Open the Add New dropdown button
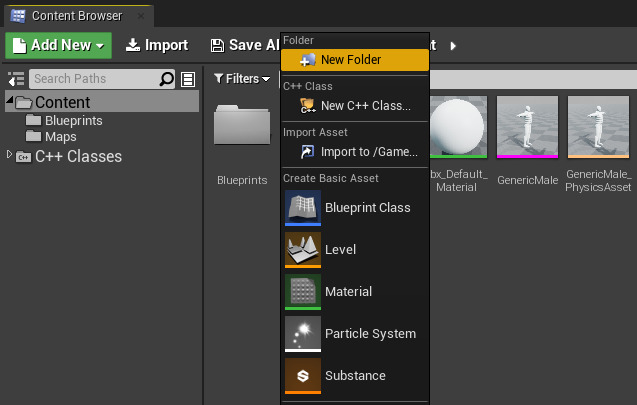This screenshot has width=637, height=405. (58, 45)
